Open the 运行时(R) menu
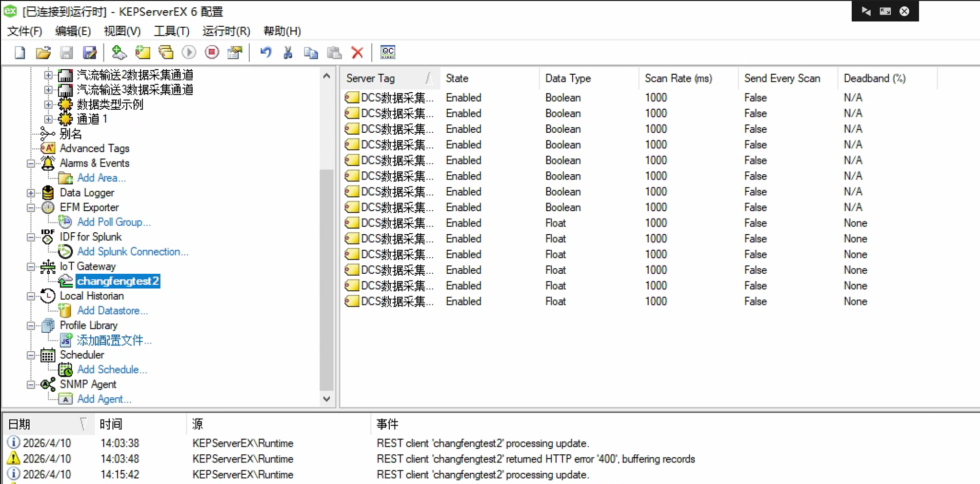980x484 pixels. [226, 31]
